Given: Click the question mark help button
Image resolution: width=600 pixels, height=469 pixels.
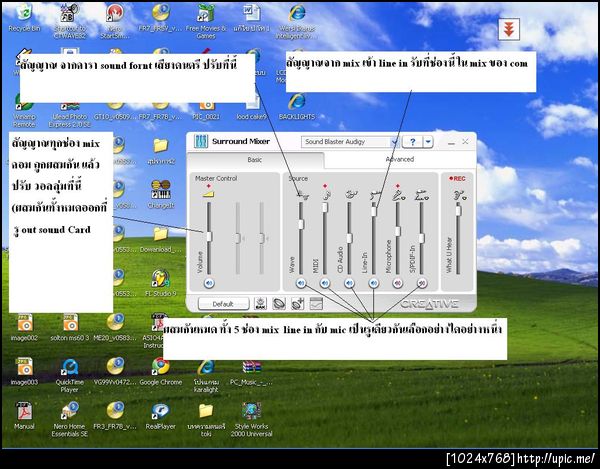Looking at the screenshot, I should point(412,142).
